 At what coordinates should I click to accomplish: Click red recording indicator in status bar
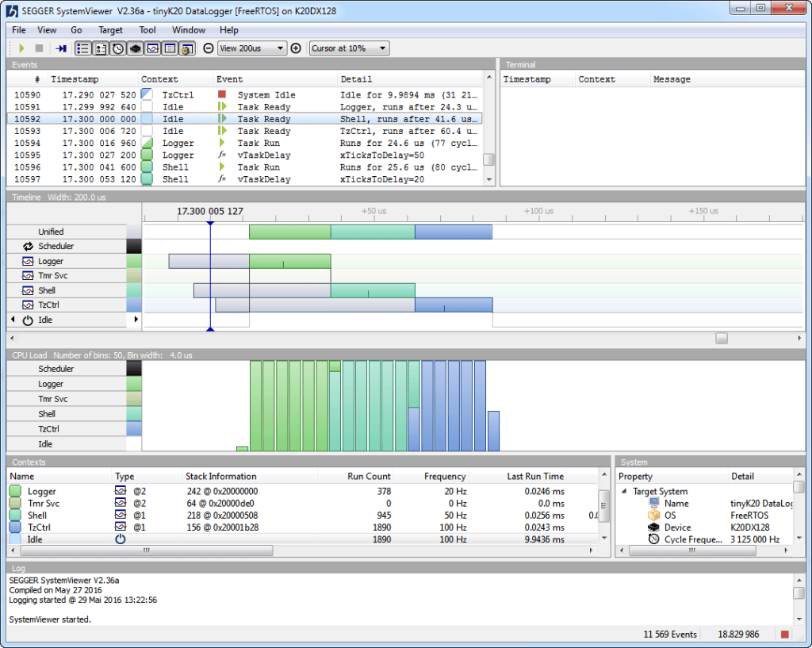pyautogui.click(x=785, y=635)
